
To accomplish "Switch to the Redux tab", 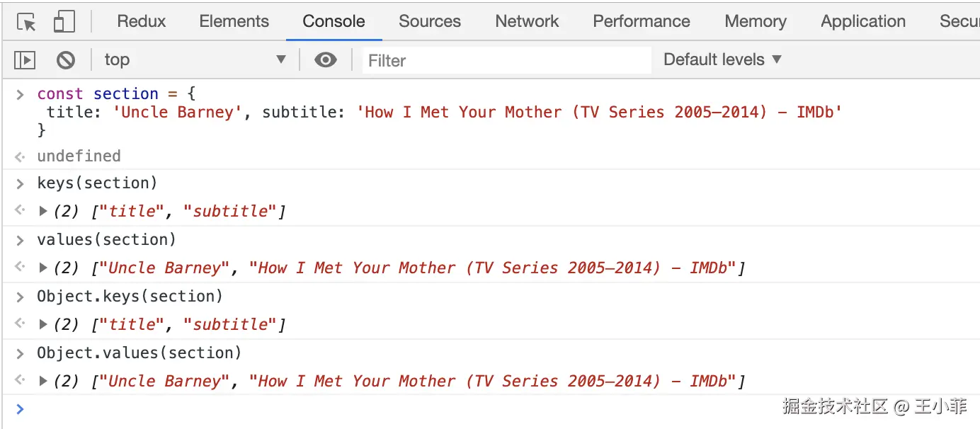I will (x=142, y=21).
